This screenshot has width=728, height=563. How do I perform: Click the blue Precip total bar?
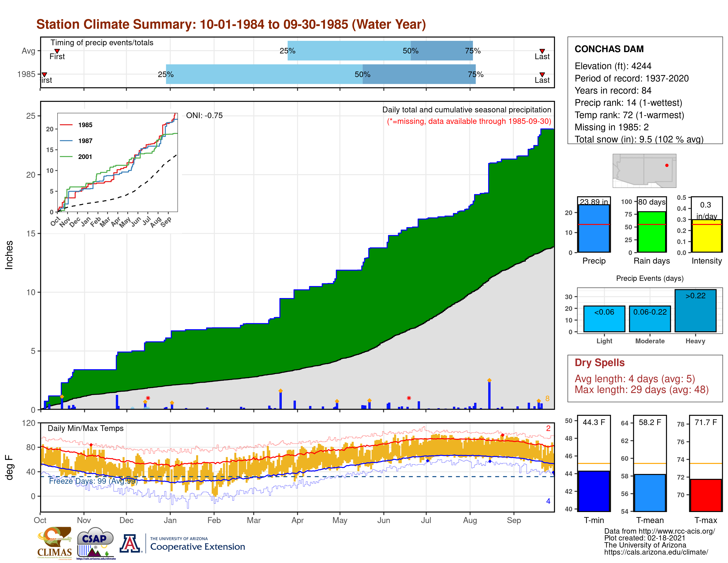click(594, 229)
